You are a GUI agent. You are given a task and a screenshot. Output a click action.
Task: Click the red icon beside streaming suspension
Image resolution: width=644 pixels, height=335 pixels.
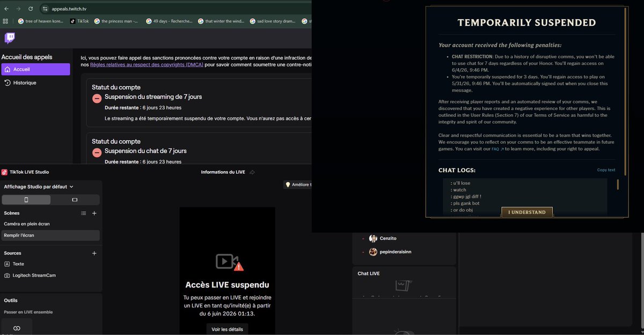[97, 98]
